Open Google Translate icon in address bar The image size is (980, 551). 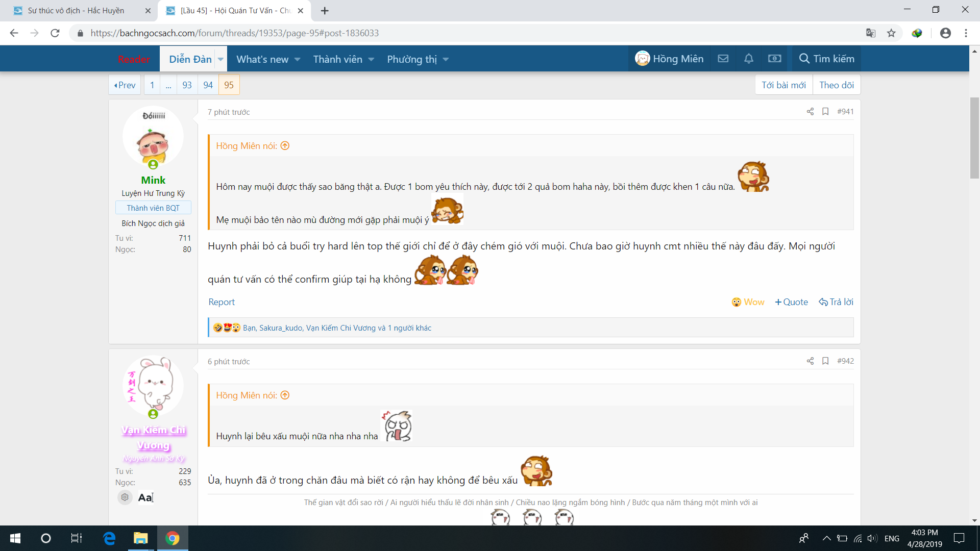(x=871, y=33)
